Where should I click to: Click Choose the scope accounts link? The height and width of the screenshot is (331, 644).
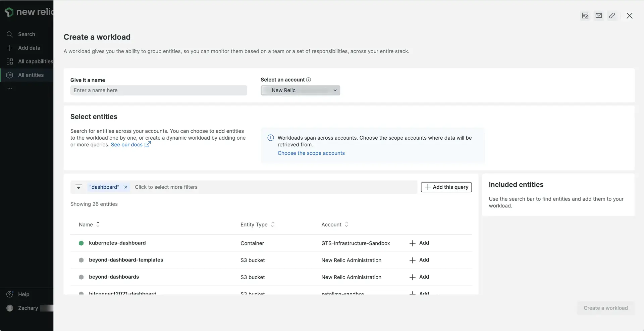pyautogui.click(x=311, y=153)
